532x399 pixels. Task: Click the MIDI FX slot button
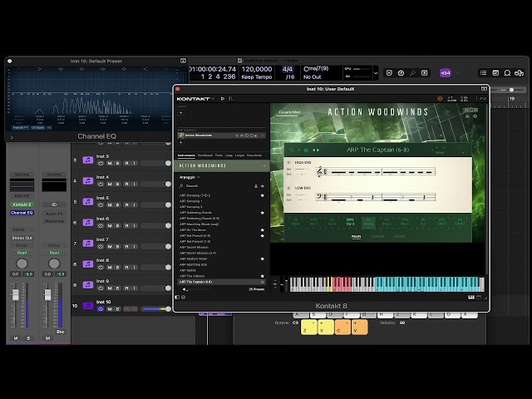22,196
